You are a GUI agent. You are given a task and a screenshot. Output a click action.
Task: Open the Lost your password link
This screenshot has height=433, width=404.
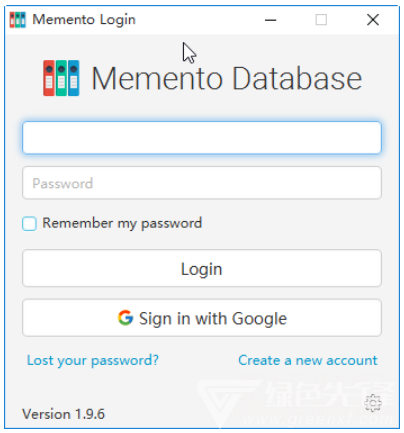tap(93, 361)
